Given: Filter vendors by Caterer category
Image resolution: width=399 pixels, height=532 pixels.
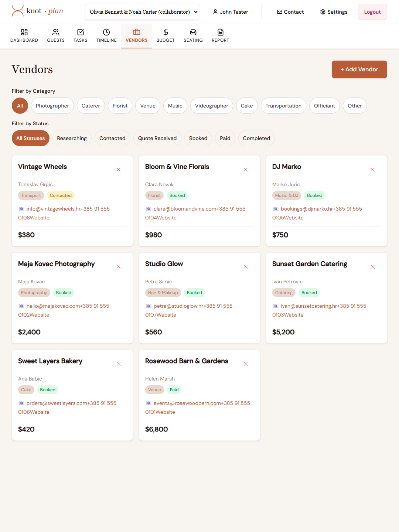Looking at the screenshot, I should (91, 106).
